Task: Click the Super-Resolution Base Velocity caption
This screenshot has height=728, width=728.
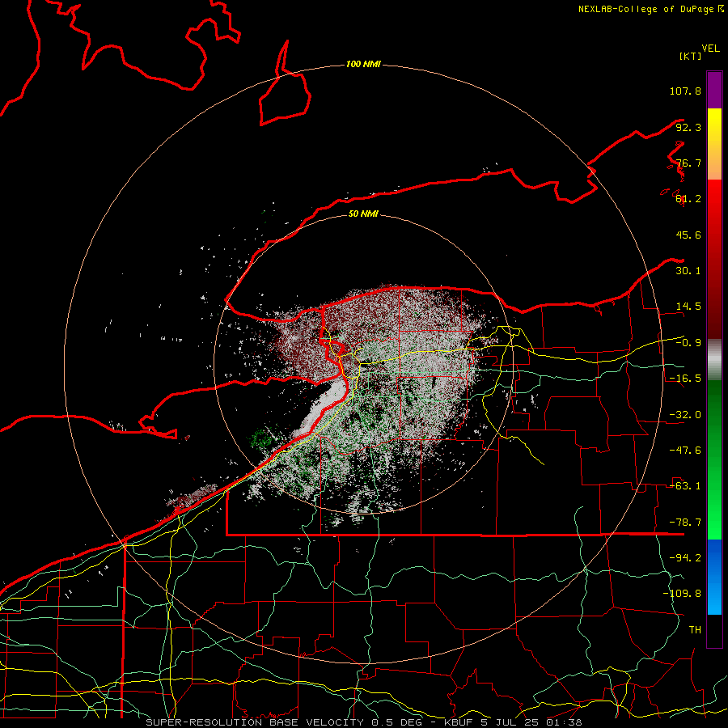Action: 364,722
